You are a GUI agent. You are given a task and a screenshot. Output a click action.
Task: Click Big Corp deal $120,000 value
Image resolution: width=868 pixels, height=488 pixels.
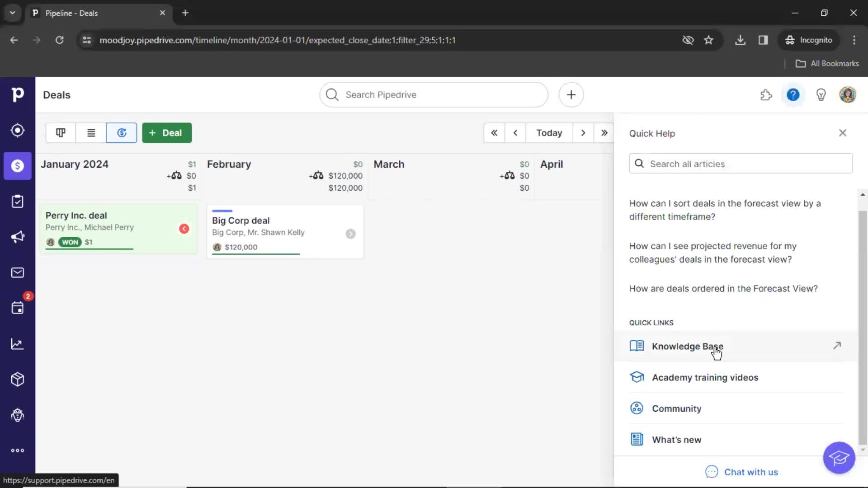(241, 247)
